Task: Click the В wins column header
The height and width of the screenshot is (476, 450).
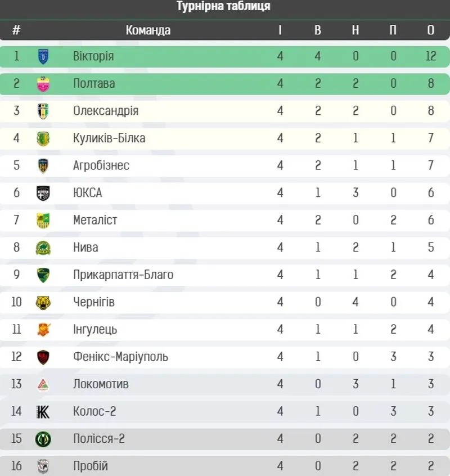Action: coord(318,30)
